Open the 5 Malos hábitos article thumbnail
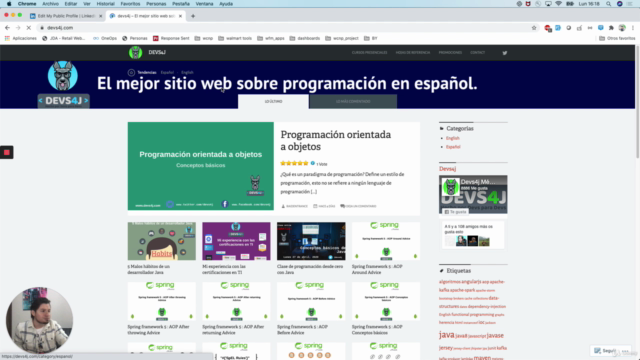640x360 pixels. pyautogui.click(x=162, y=241)
